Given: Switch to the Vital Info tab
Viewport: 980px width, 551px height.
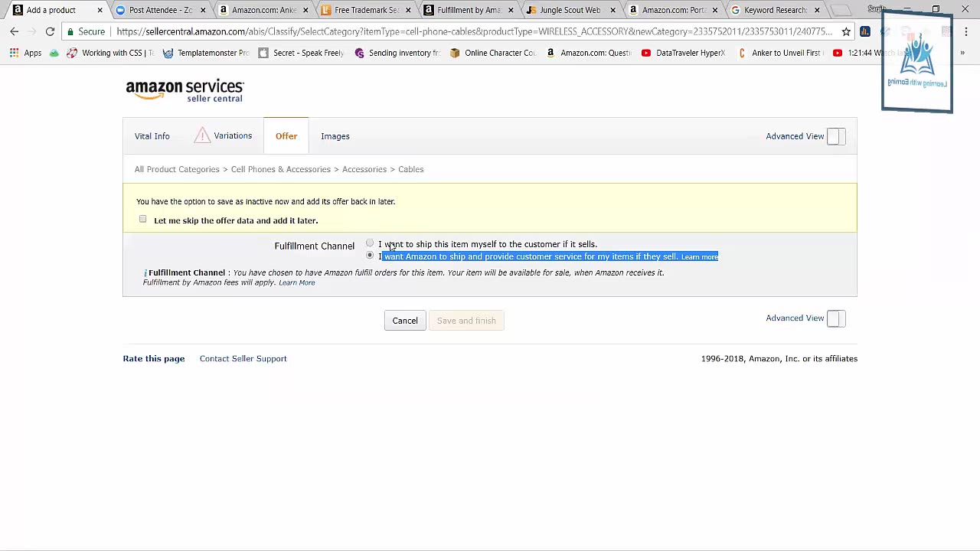Looking at the screenshot, I should [x=152, y=136].
